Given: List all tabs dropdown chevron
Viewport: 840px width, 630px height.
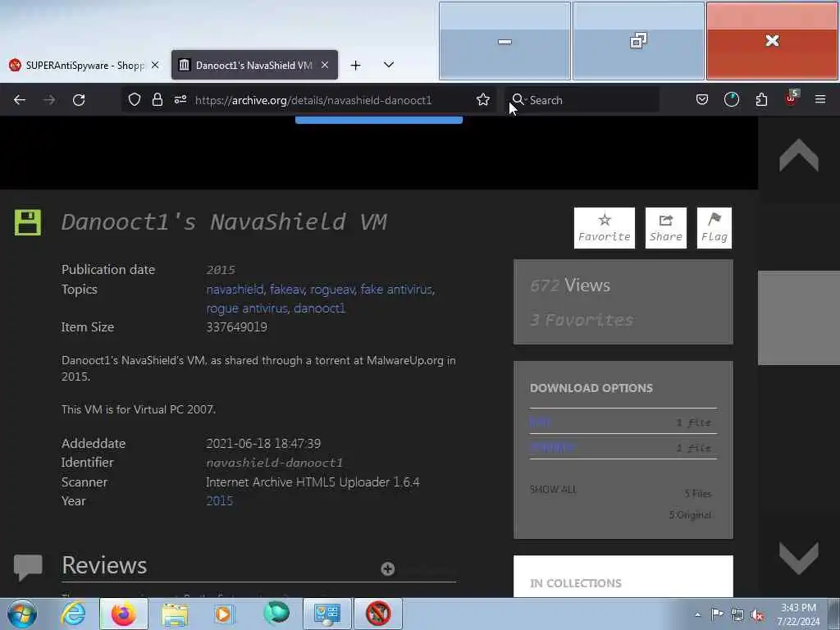Looking at the screenshot, I should point(389,65).
